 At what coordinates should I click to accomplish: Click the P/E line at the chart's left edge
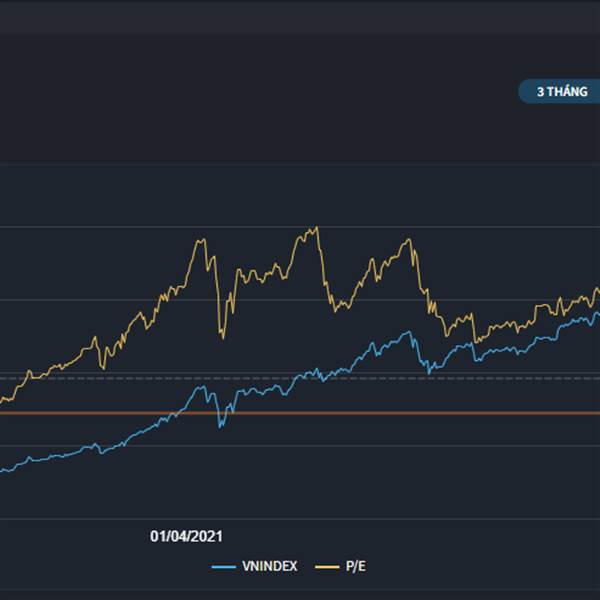pyautogui.click(x=3, y=401)
